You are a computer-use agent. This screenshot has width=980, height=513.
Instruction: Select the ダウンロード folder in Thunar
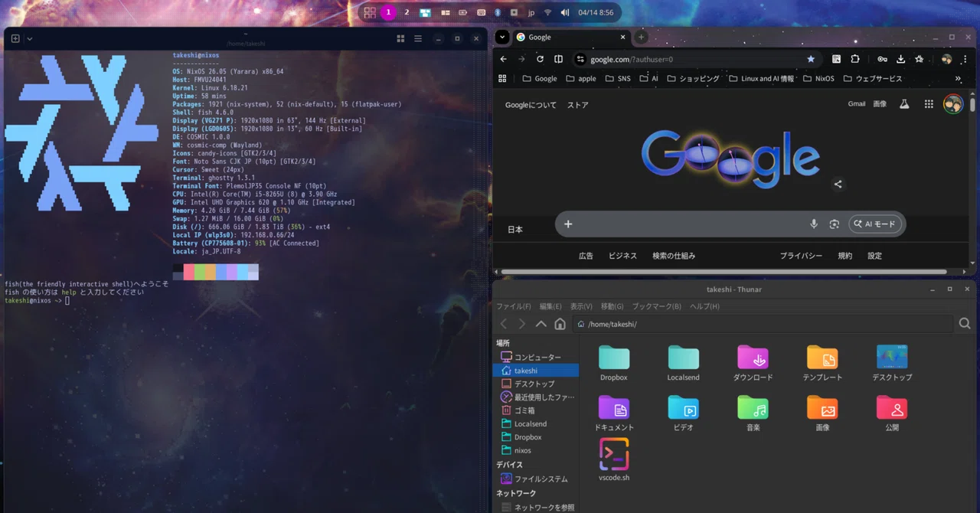point(753,363)
